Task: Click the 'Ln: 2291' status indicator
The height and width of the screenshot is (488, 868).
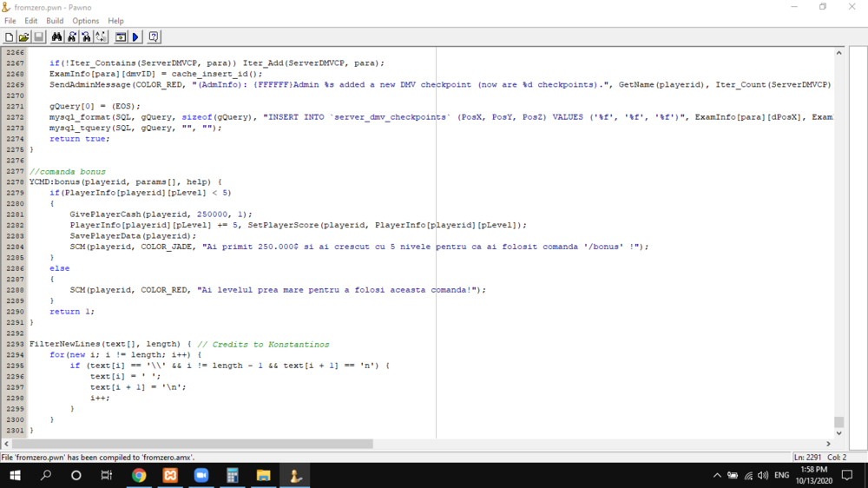Action: pos(807,458)
